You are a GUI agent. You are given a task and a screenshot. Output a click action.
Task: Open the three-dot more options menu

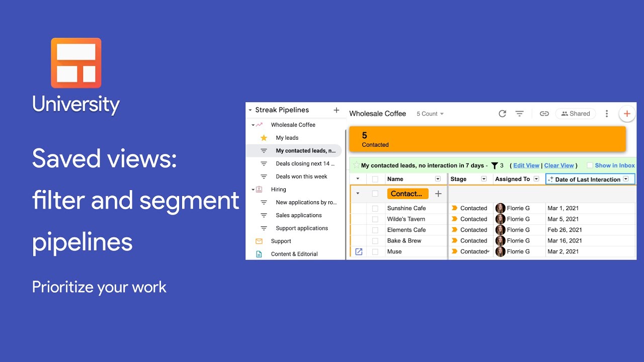click(x=607, y=114)
